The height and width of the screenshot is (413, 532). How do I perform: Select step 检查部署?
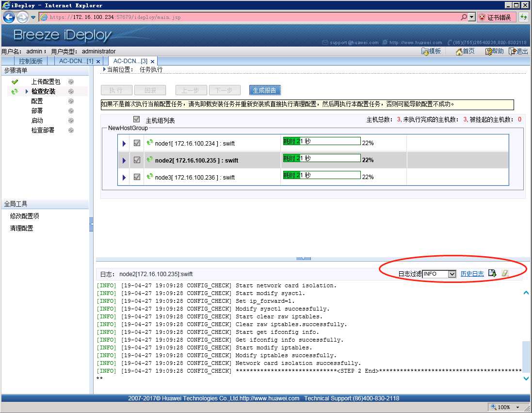click(43, 130)
